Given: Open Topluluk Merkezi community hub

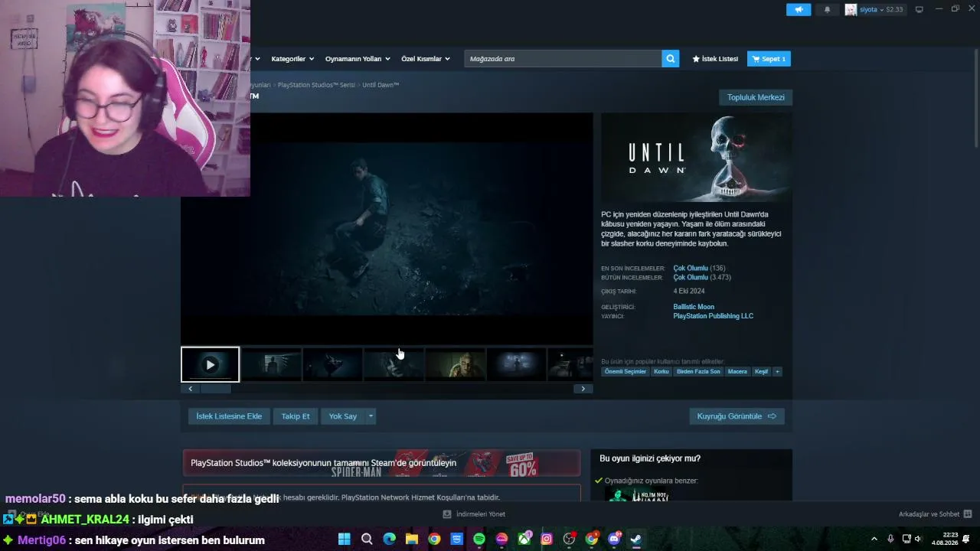Looking at the screenshot, I should point(756,97).
